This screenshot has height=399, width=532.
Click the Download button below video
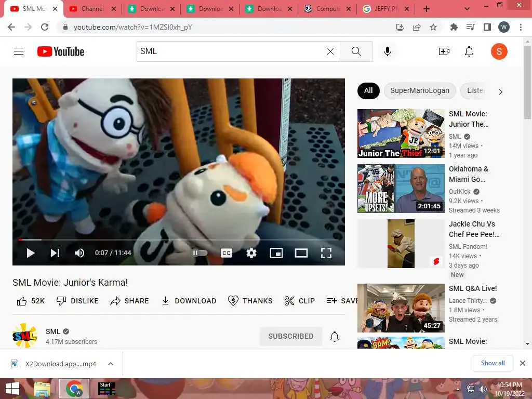pos(189,301)
